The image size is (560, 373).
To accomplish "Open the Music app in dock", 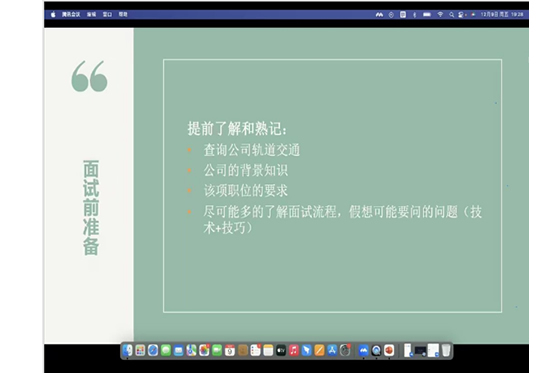I will (294, 350).
